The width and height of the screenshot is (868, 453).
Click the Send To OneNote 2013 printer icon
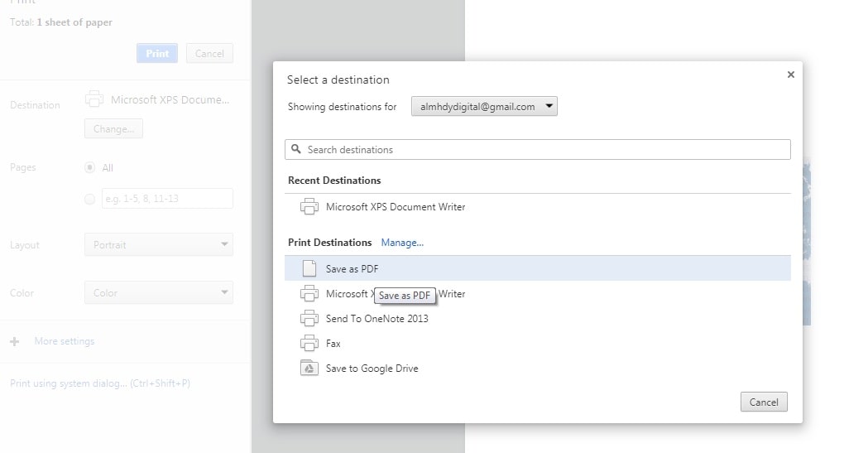coord(309,319)
